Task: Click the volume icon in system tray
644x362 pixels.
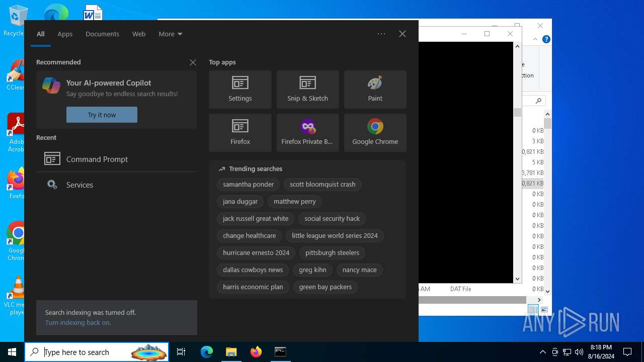Action: click(x=579, y=352)
